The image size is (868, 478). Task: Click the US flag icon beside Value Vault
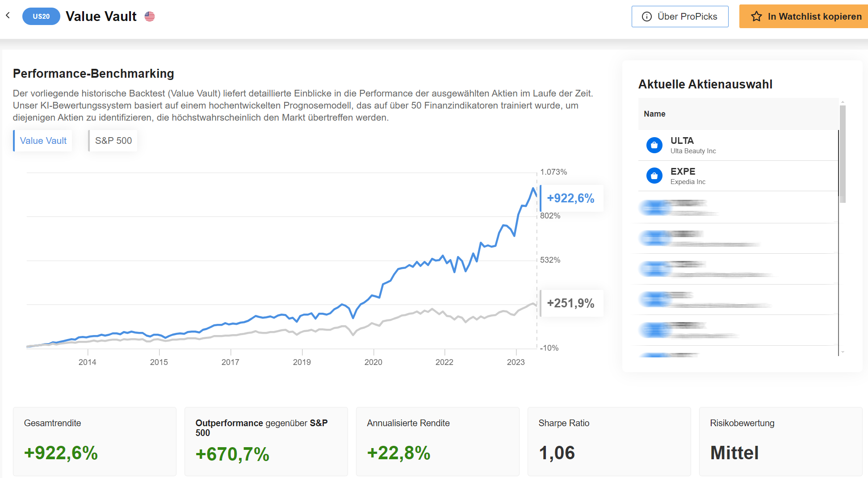pyautogui.click(x=150, y=17)
